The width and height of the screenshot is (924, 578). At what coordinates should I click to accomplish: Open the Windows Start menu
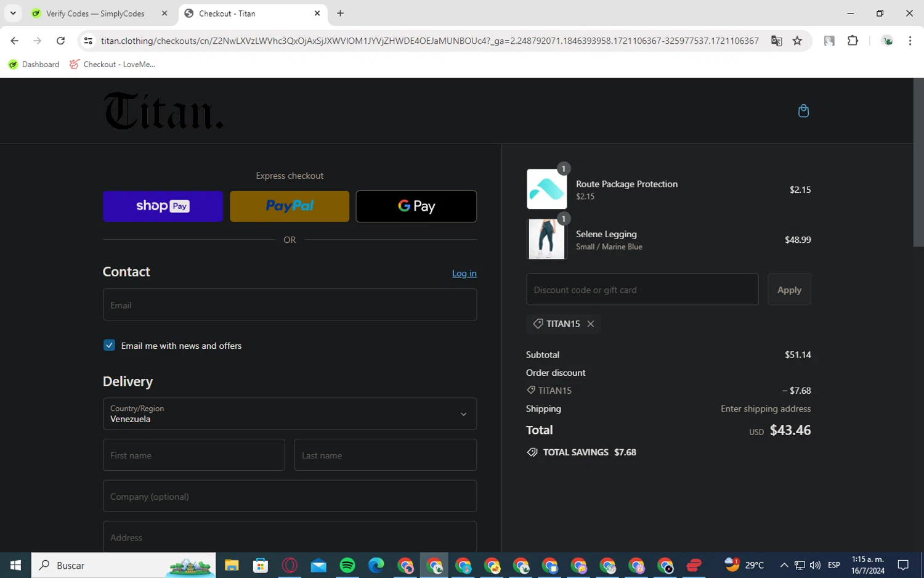click(15, 565)
